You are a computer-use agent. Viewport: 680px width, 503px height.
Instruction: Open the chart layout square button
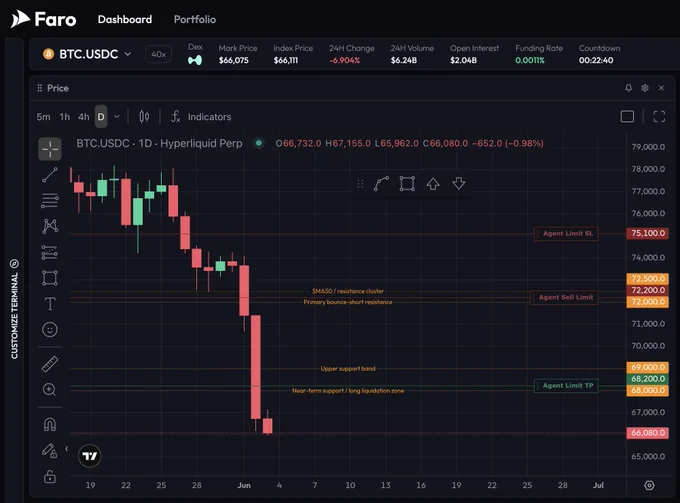click(x=627, y=117)
